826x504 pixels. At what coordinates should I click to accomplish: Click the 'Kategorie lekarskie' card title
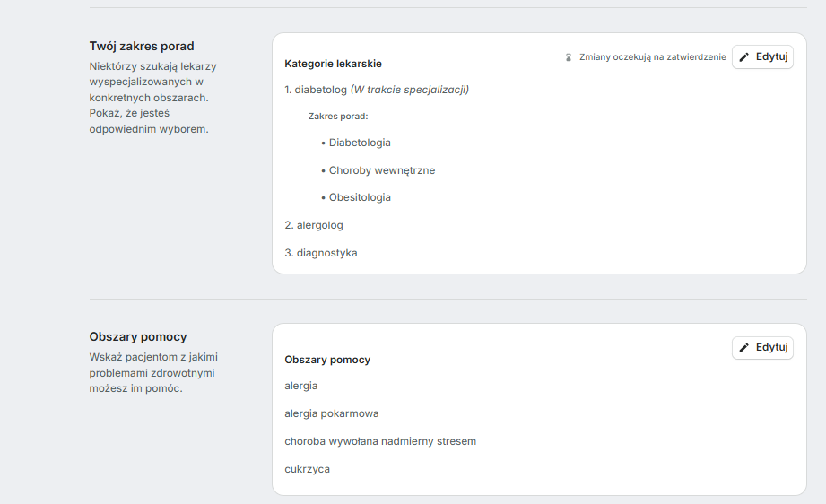(333, 64)
